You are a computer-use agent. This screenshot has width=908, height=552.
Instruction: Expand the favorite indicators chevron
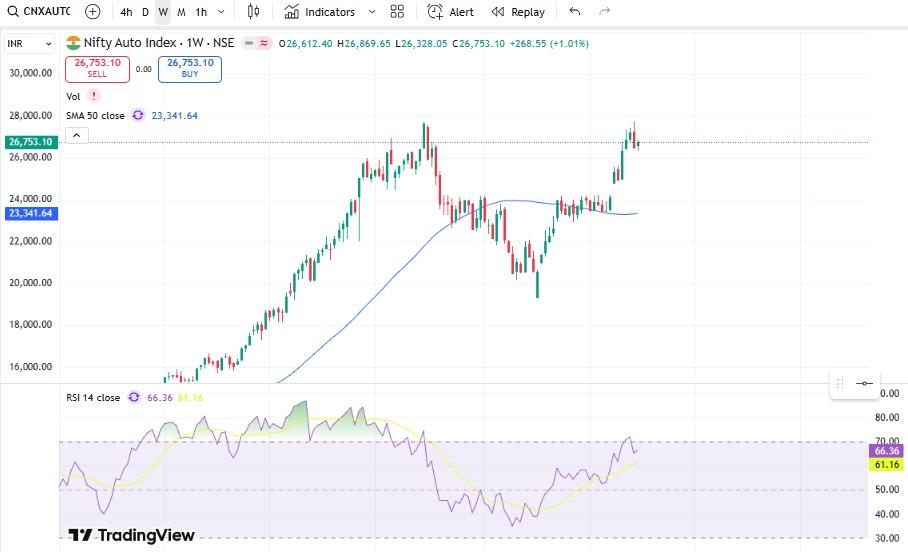(x=372, y=12)
